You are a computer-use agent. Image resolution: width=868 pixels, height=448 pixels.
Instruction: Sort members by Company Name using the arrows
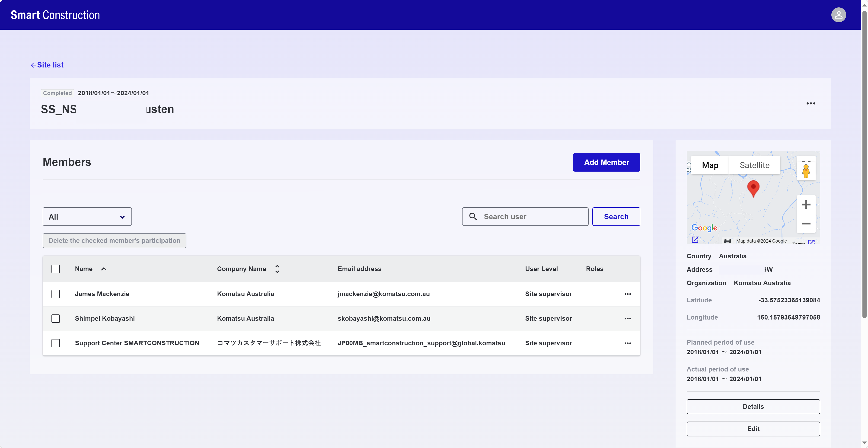(277, 269)
